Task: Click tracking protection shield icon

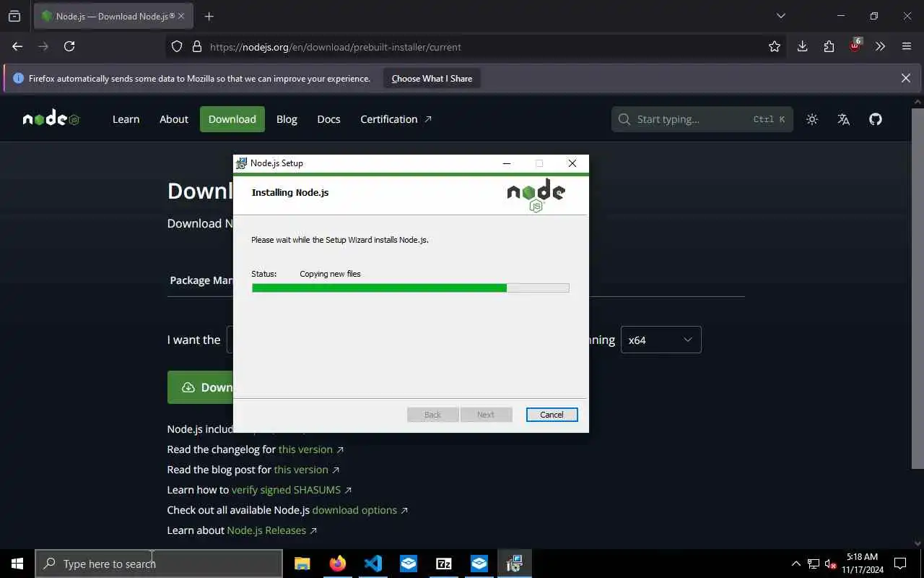Action: click(x=177, y=47)
